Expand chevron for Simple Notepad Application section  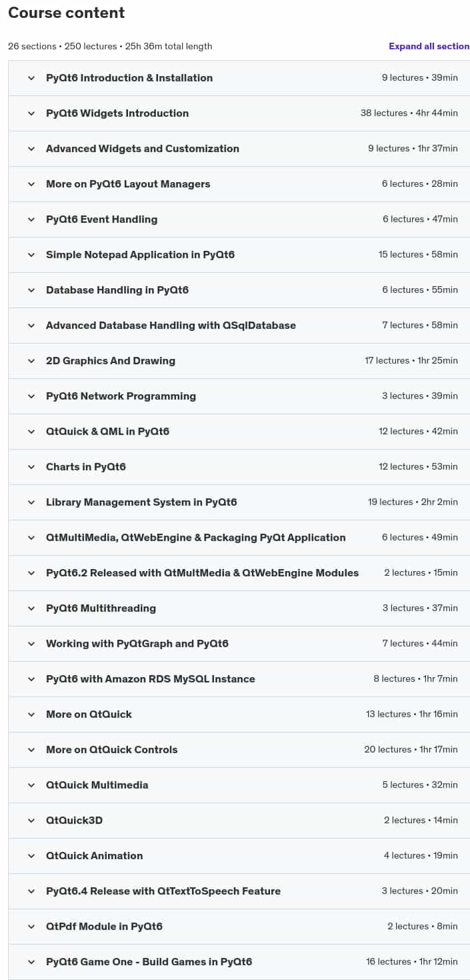tap(31, 255)
